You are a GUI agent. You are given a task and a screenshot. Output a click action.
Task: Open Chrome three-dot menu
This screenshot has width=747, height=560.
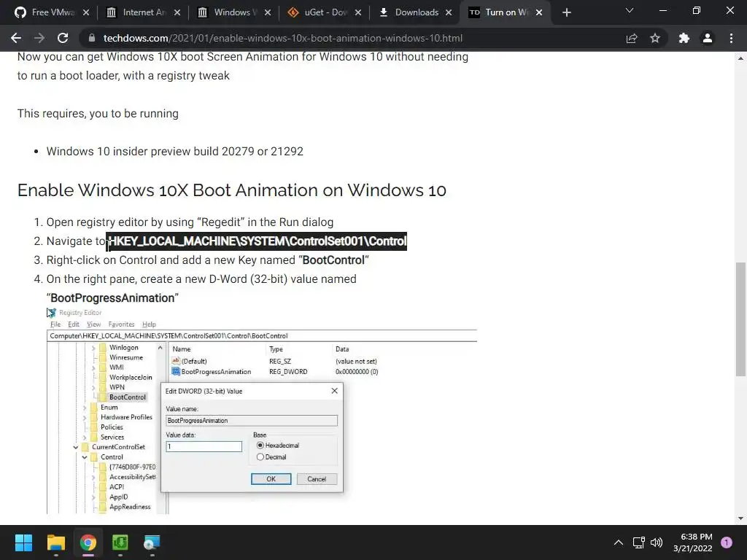pyautogui.click(x=731, y=38)
